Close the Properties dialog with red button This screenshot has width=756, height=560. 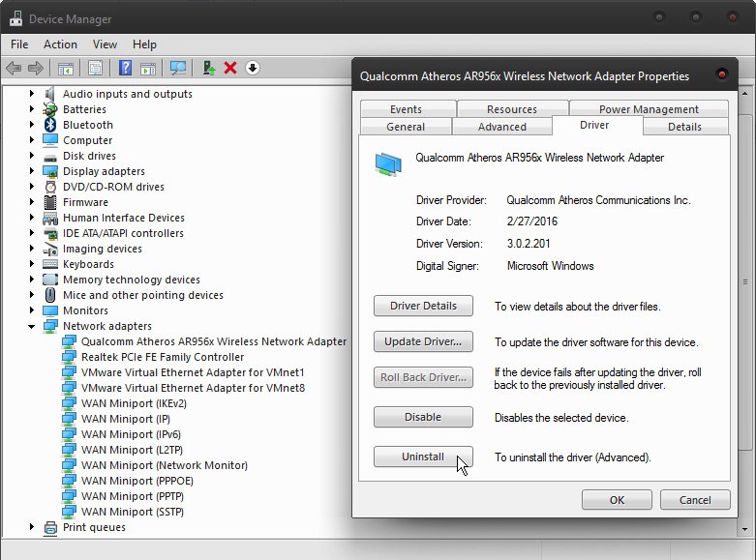(x=722, y=74)
